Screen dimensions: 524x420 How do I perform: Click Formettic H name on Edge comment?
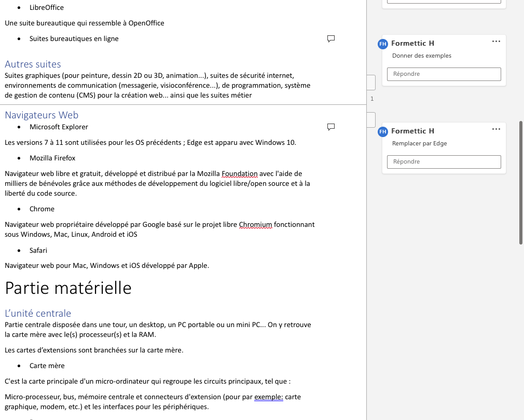412,131
